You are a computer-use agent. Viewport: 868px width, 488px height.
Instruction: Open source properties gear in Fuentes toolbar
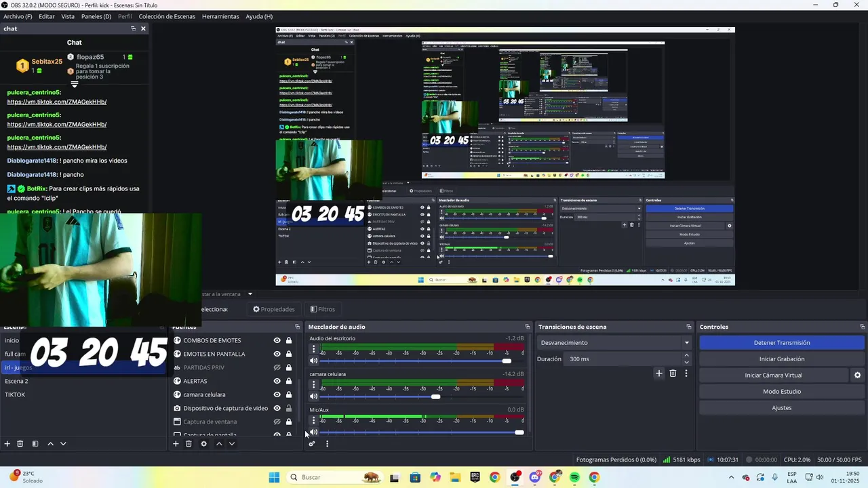[x=203, y=444]
